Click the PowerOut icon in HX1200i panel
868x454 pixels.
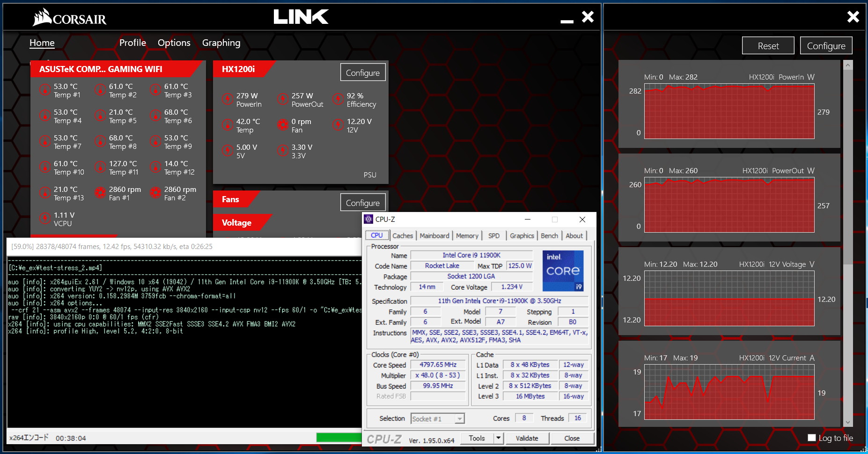point(283,99)
